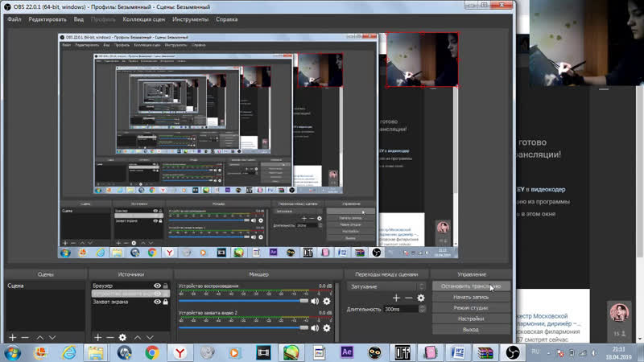Viewport: 644px width, 362px height.
Task: Add a new source with the plus icon
Action: pyautogui.click(x=97, y=337)
